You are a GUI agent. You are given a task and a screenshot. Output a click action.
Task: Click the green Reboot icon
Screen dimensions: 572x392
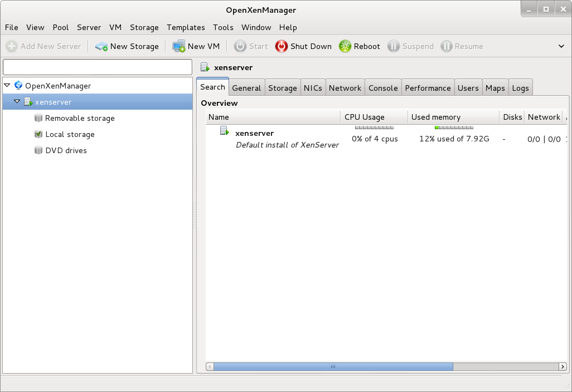click(x=346, y=47)
